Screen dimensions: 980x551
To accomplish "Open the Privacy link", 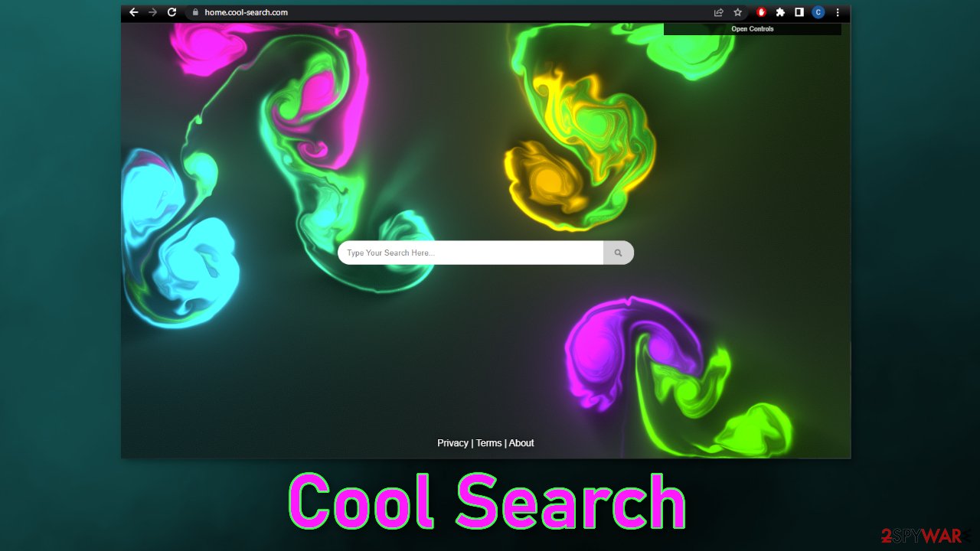I will (x=452, y=442).
